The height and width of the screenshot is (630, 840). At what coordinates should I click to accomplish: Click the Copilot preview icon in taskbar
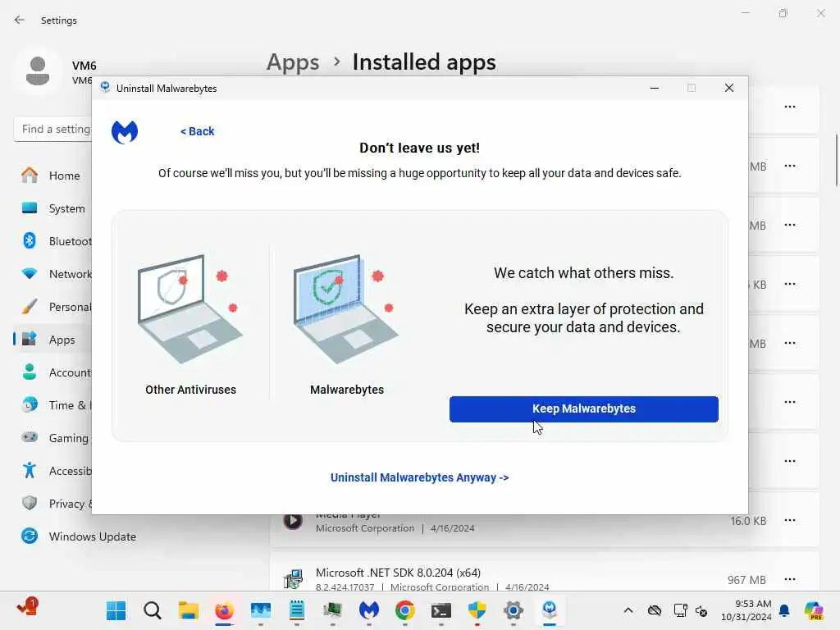814,610
